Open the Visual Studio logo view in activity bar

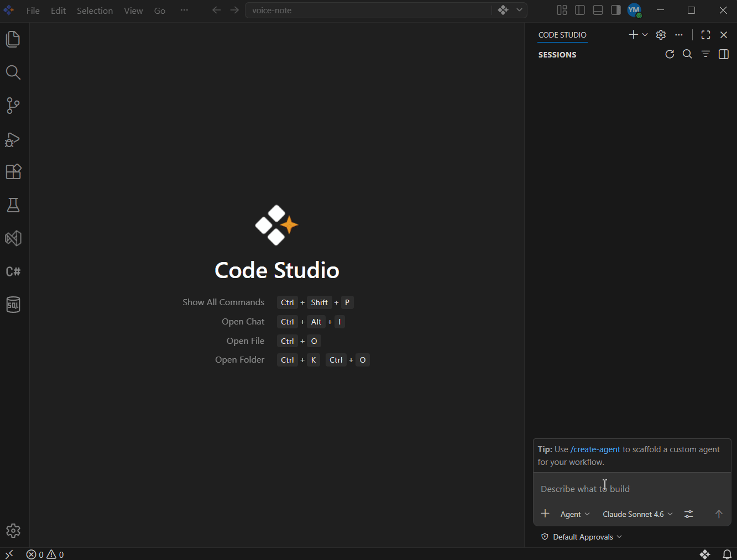click(x=13, y=238)
